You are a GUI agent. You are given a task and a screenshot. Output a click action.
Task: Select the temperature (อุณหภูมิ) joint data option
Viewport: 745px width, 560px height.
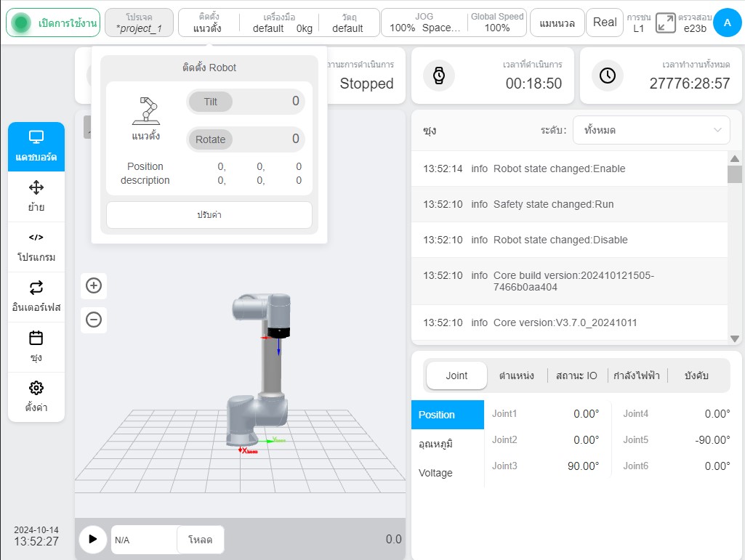click(x=448, y=444)
